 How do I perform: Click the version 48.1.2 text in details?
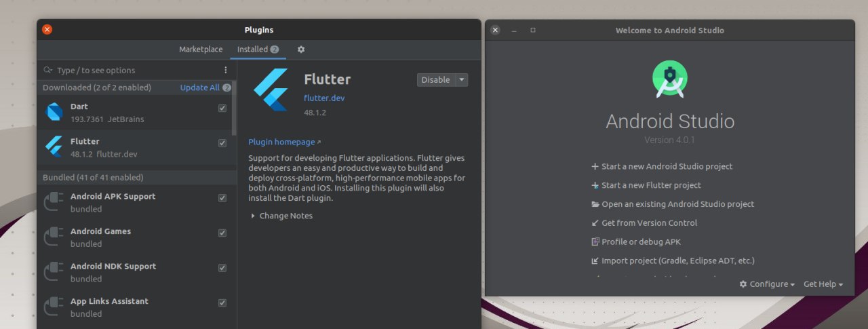click(315, 113)
